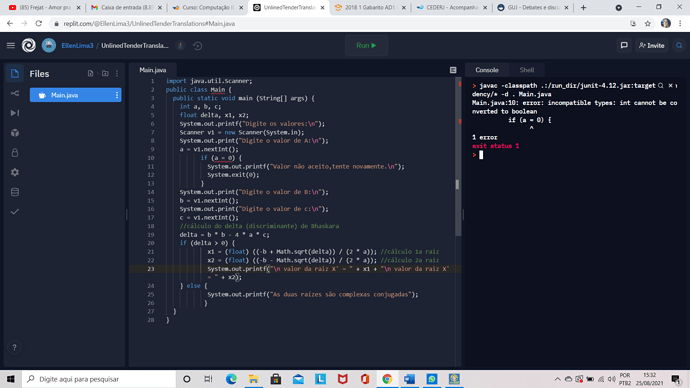690x388 pixels.
Task: Open the Chrome three-dot menu
Action: point(680,23)
